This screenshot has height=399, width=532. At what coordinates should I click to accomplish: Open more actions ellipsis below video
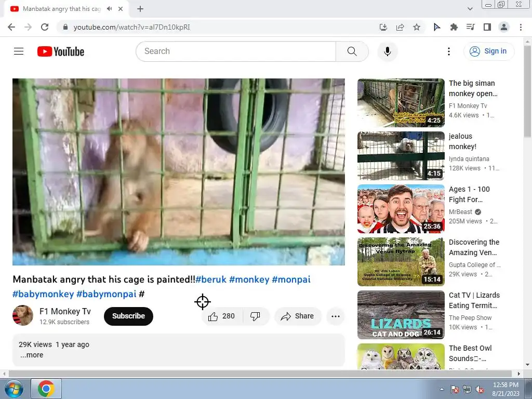click(x=336, y=316)
